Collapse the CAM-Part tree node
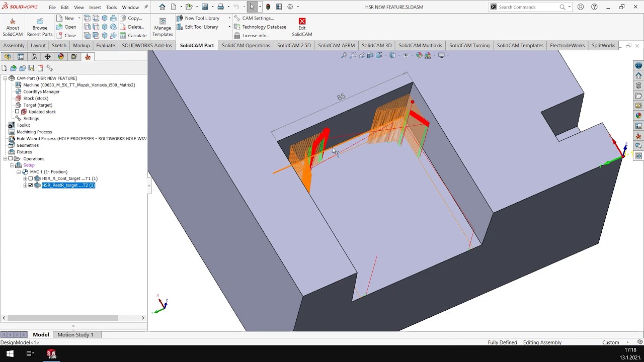This screenshot has height=362, width=644. (5, 78)
